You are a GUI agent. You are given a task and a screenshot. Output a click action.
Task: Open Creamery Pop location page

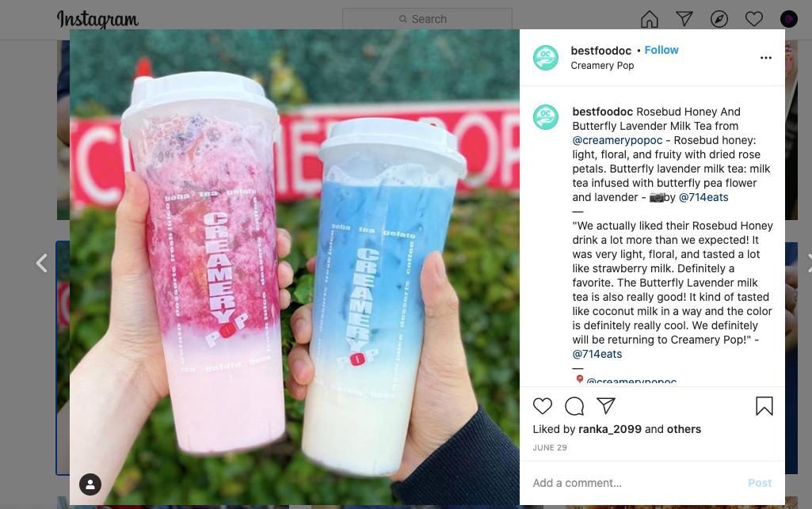[602, 66]
